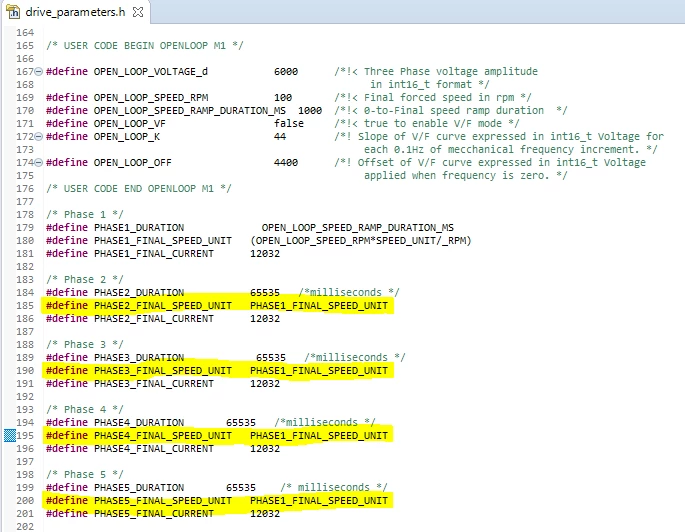This screenshot has height=532, width=685.
Task: Click line number 200 in the gutter
Action: [25, 501]
